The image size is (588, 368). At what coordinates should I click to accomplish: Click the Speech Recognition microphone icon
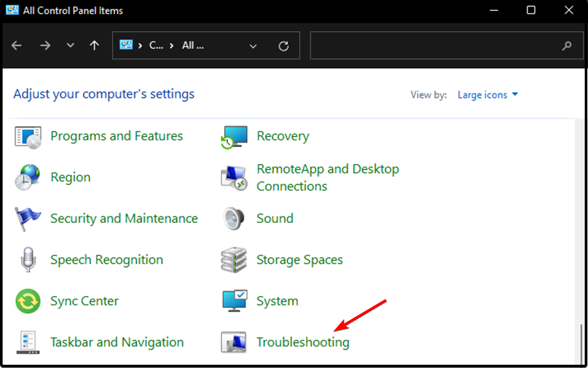point(28,260)
